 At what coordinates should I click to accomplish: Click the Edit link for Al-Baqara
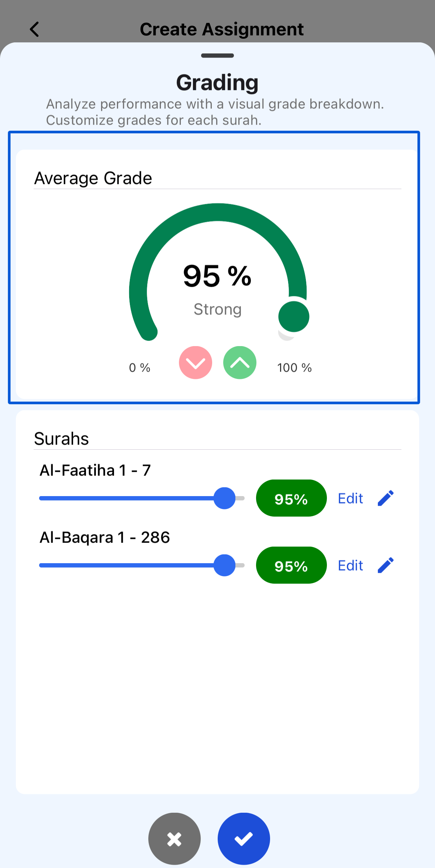pos(351,565)
